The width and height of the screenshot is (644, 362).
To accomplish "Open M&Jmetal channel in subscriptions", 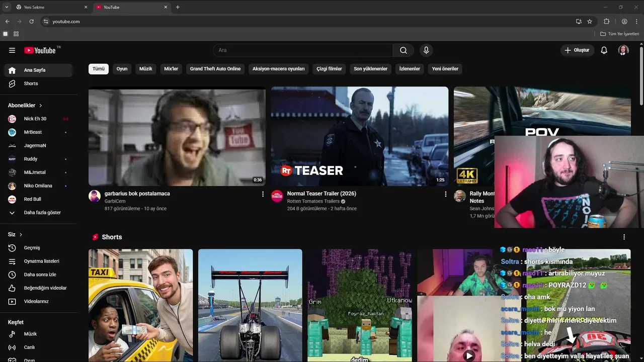I will coord(38,172).
